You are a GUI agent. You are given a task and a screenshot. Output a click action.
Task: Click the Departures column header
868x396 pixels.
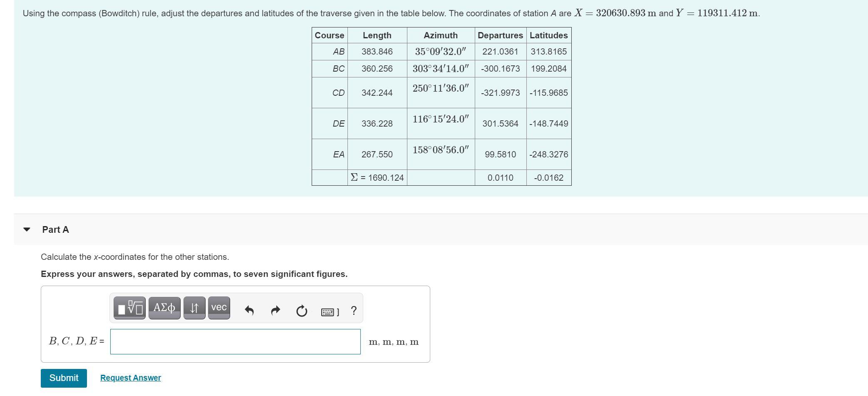(x=501, y=35)
